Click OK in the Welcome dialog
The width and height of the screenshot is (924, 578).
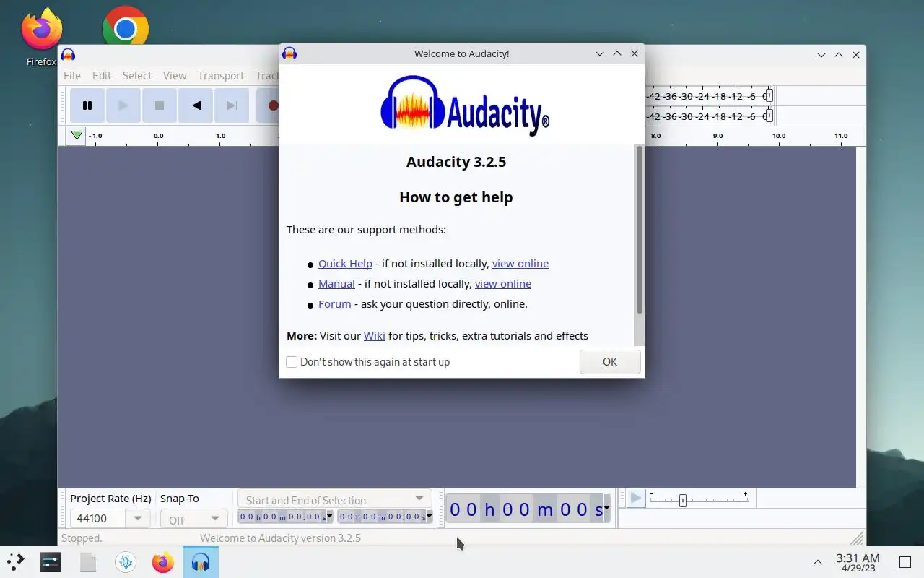[x=610, y=362]
